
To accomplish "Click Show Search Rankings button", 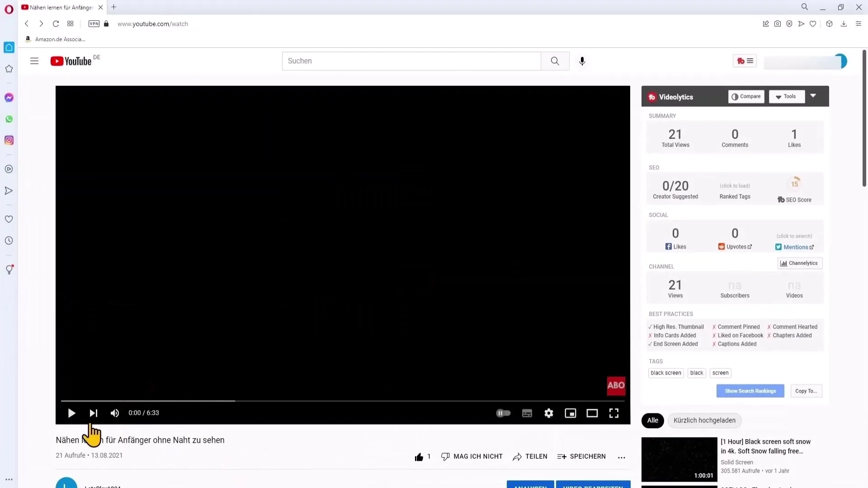I will 750,391.
